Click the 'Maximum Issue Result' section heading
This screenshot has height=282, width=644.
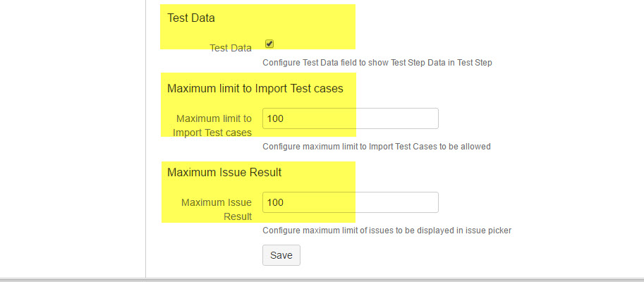pyautogui.click(x=224, y=171)
